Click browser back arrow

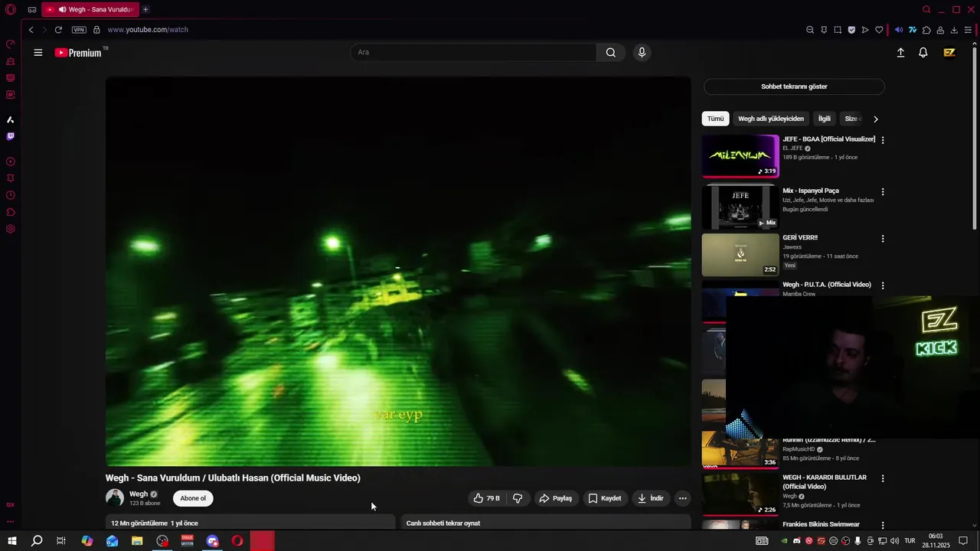coord(31,30)
